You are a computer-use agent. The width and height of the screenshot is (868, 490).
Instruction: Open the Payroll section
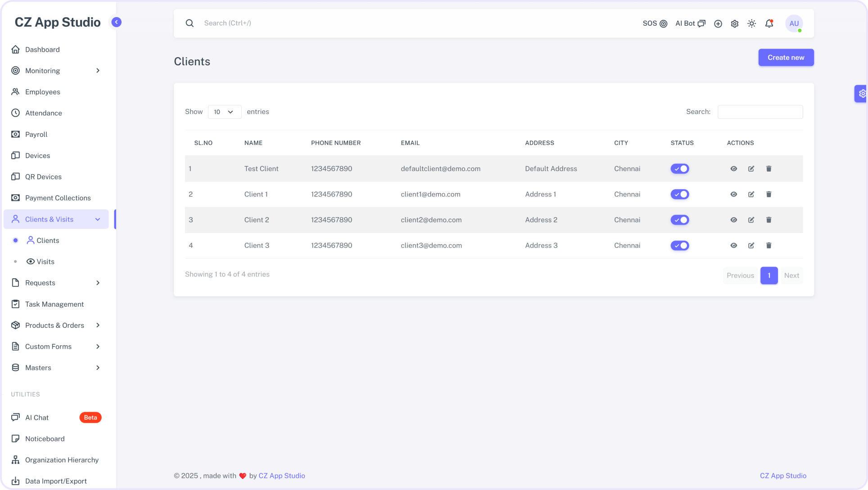point(36,134)
